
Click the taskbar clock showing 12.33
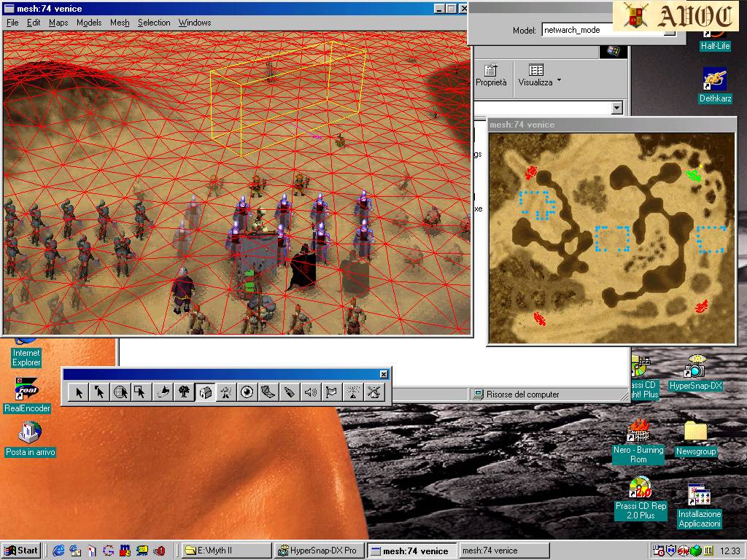pos(729,551)
